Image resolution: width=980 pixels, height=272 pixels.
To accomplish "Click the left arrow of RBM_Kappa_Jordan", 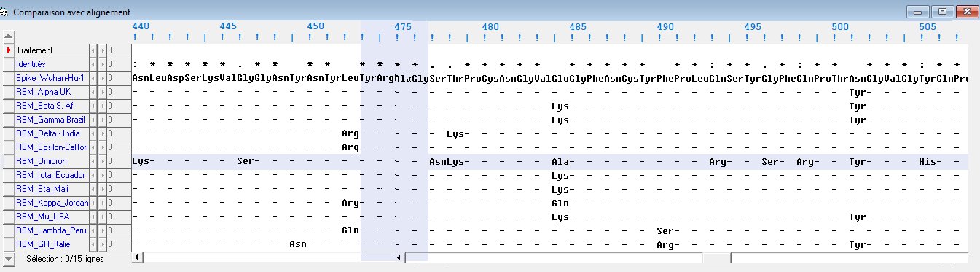I will click(x=93, y=203).
